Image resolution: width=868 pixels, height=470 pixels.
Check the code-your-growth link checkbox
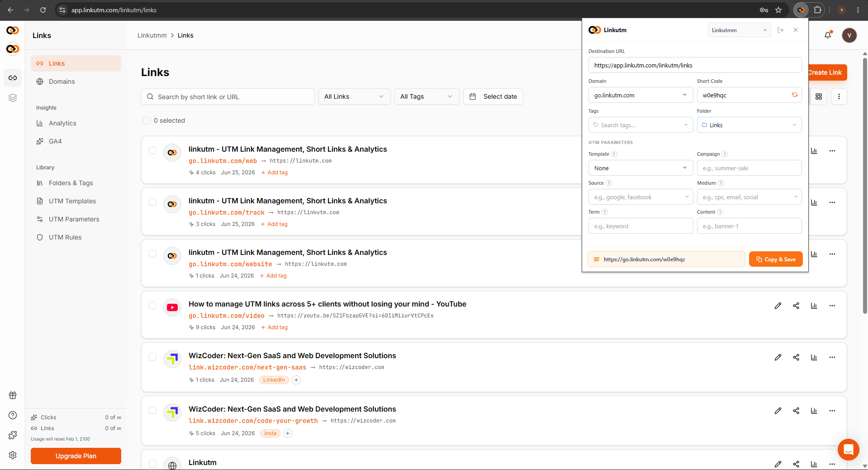tap(152, 410)
